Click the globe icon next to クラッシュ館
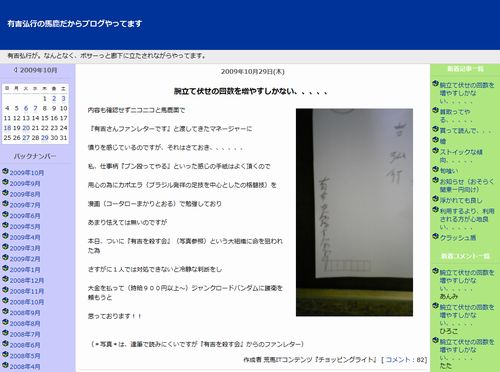The image size is (500, 372). (x=435, y=237)
